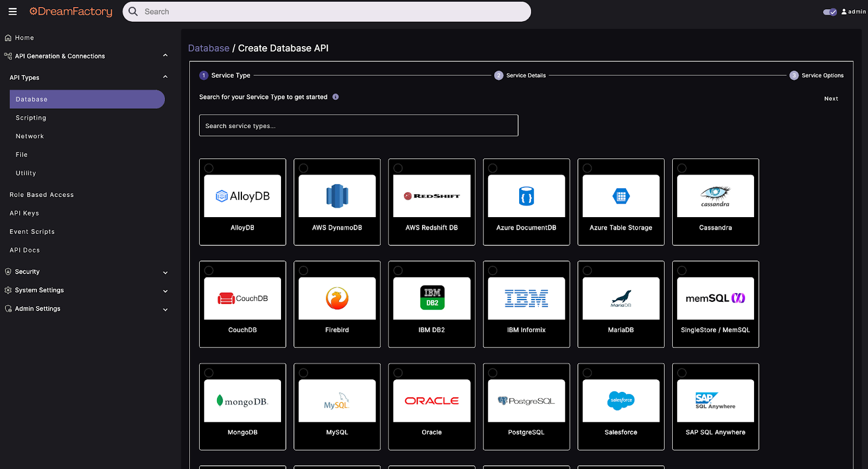Click the System Settings gear icon
This screenshot has width=868, height=469.
pos(8,290)
